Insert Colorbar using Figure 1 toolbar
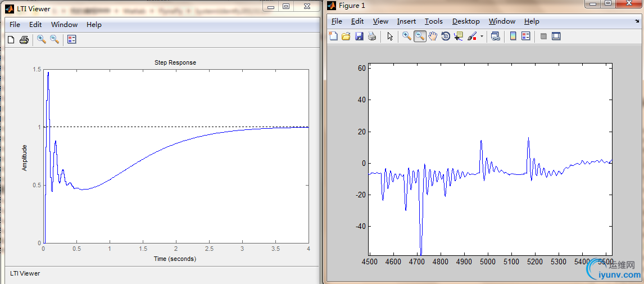 coord(513,37)
